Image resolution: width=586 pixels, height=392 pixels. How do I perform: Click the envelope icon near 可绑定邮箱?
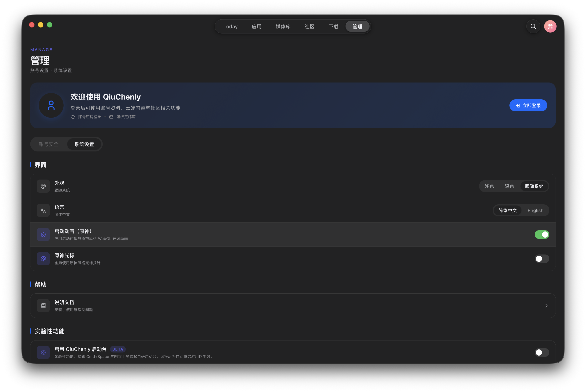coord(111,117)
